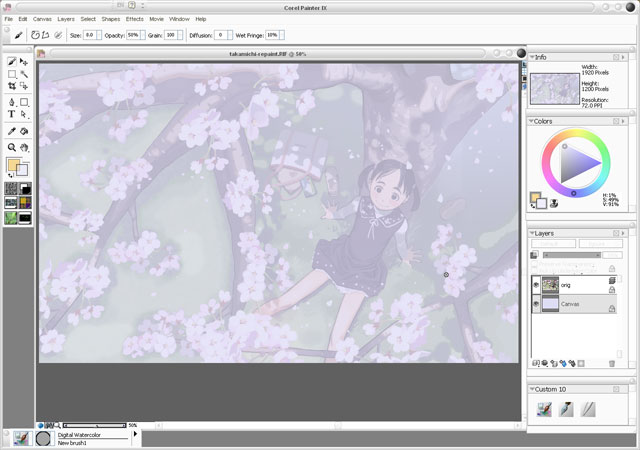Select the Paint Bucket tool
This screenshot has width=640, height=450.
point(24,131)
